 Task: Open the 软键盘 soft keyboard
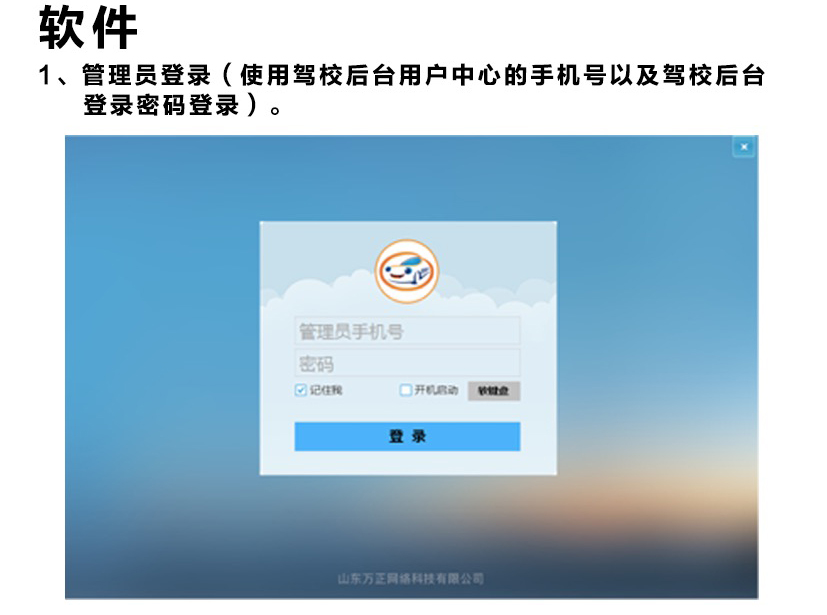[494, 391]
